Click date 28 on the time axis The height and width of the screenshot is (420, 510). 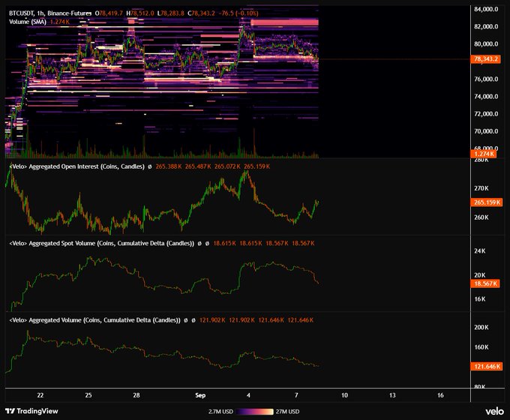click(x=136, y=395)
